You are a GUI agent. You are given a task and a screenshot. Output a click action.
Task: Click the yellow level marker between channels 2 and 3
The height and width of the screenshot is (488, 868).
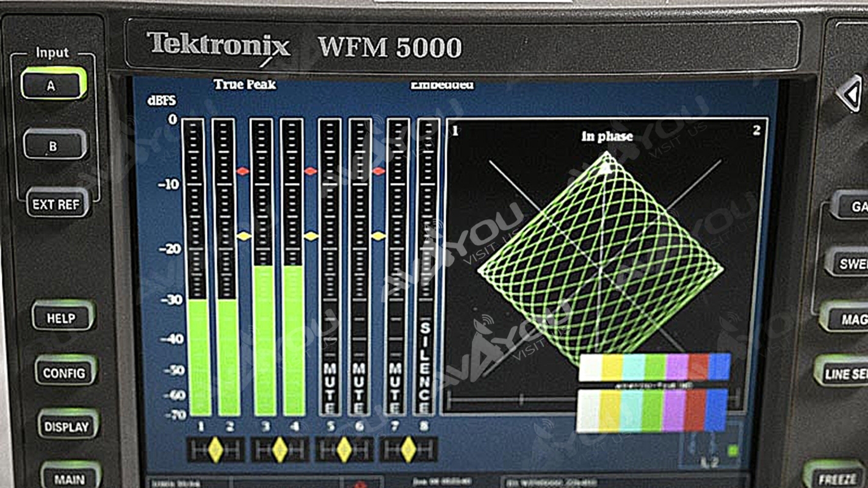[x=244, y=235]
